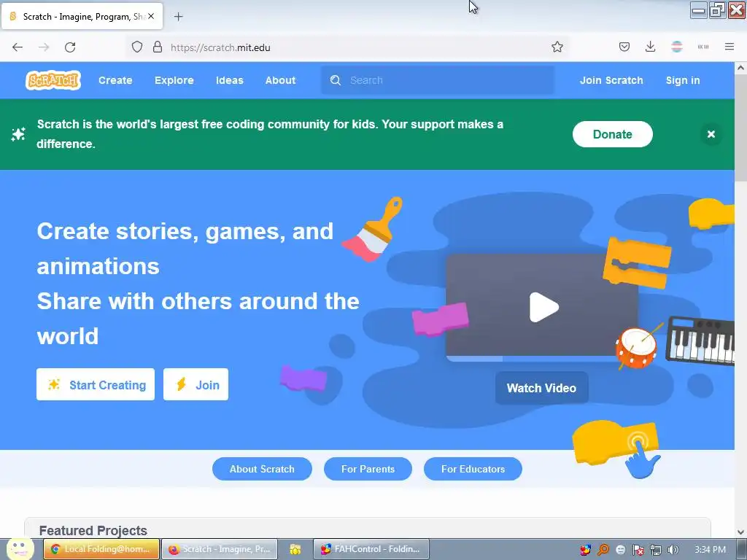
Task: Click the sparkle icon in donation banner
Action: click(18, 134)
